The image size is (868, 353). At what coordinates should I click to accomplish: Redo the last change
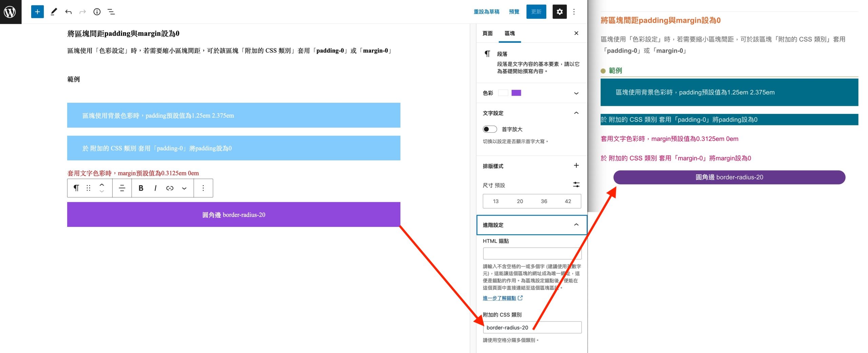tap(82, 12)
